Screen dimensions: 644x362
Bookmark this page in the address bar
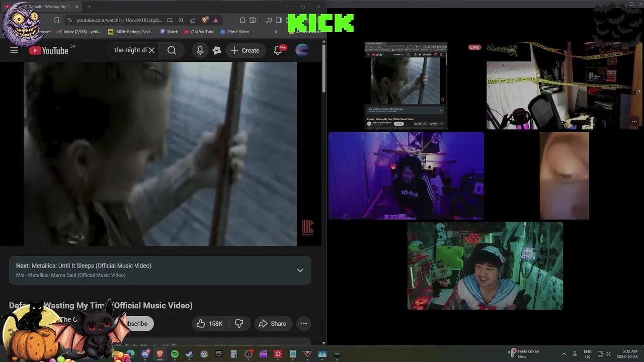coord(56,20)
